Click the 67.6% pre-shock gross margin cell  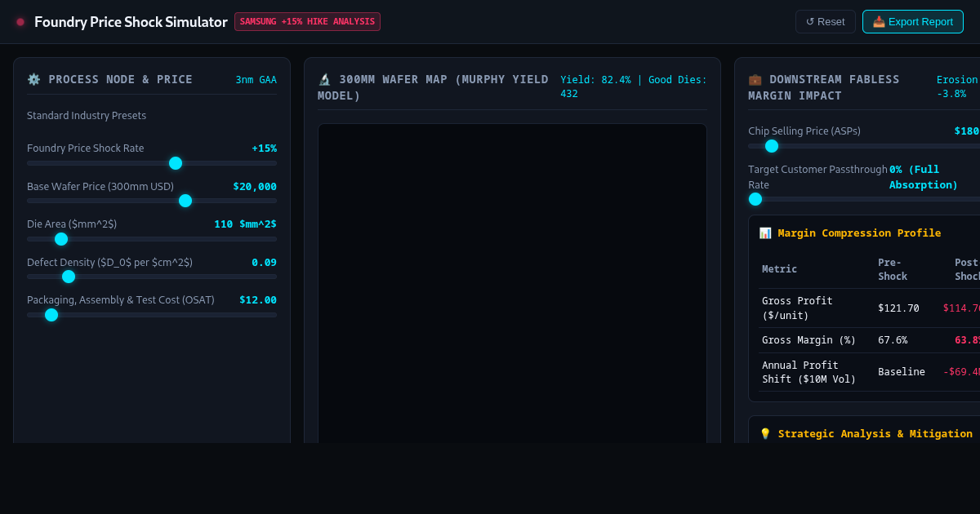[893, 340]
